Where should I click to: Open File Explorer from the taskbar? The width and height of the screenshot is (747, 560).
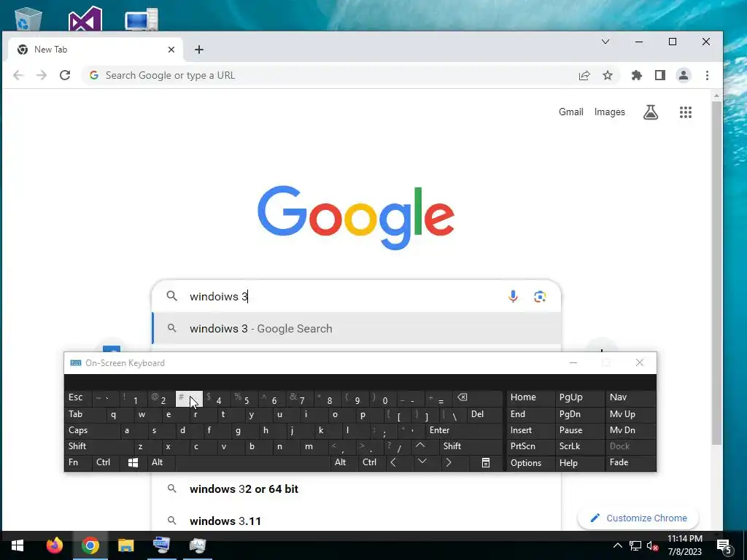(125, 545)
